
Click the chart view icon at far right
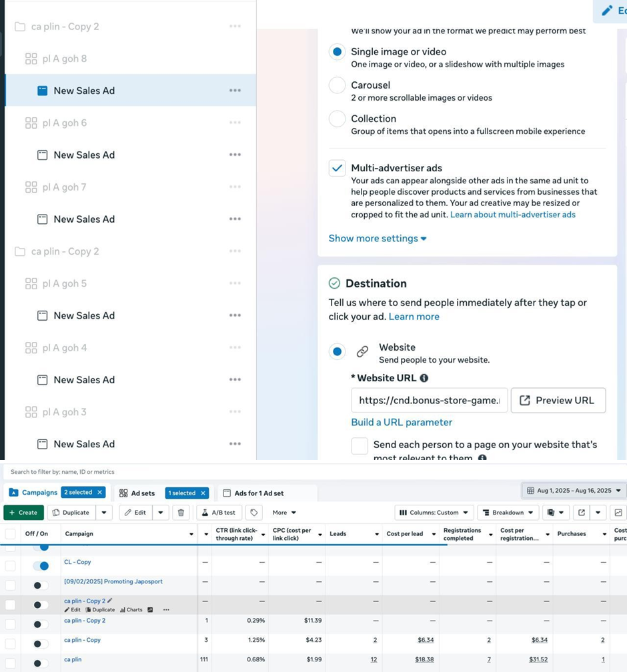[618, 513]
